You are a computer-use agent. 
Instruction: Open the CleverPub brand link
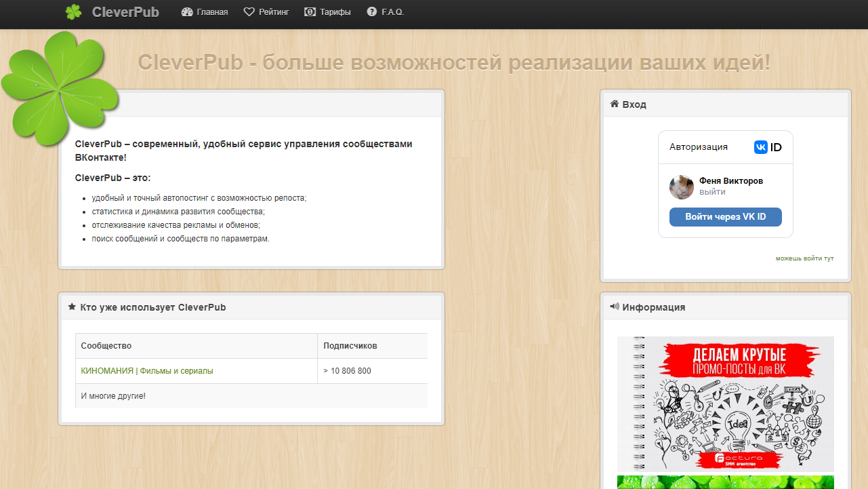point(125,12)
